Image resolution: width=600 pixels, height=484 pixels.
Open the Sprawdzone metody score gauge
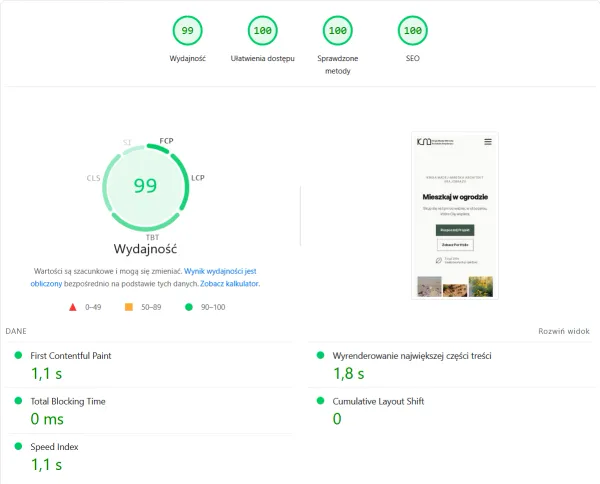(x=338, y=30)
